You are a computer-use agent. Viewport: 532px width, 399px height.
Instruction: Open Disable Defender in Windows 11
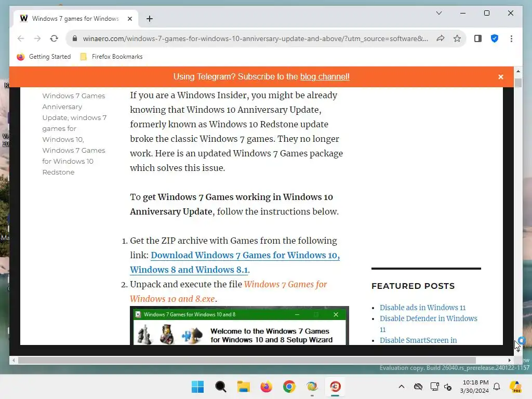click(x=428, y=324)
